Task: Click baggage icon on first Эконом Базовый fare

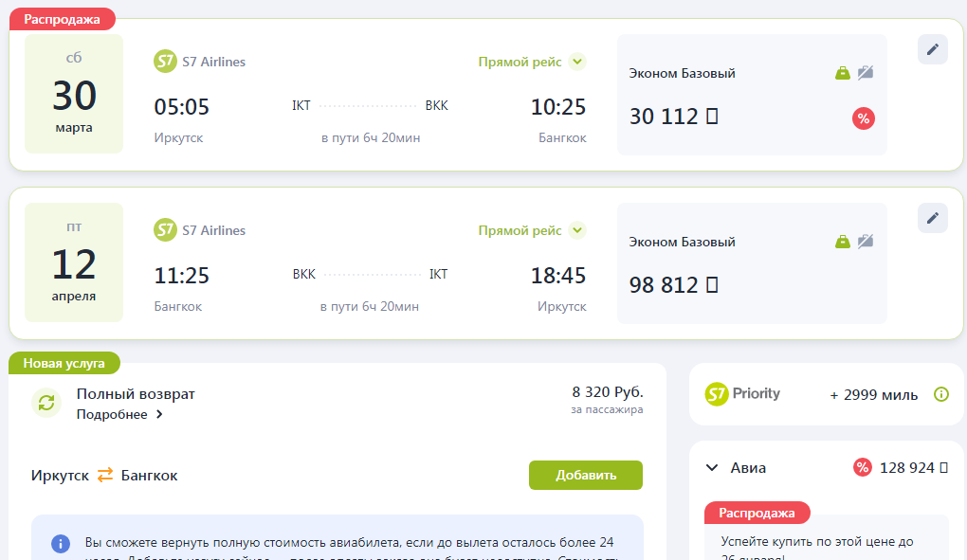Action: coord(842,73)
